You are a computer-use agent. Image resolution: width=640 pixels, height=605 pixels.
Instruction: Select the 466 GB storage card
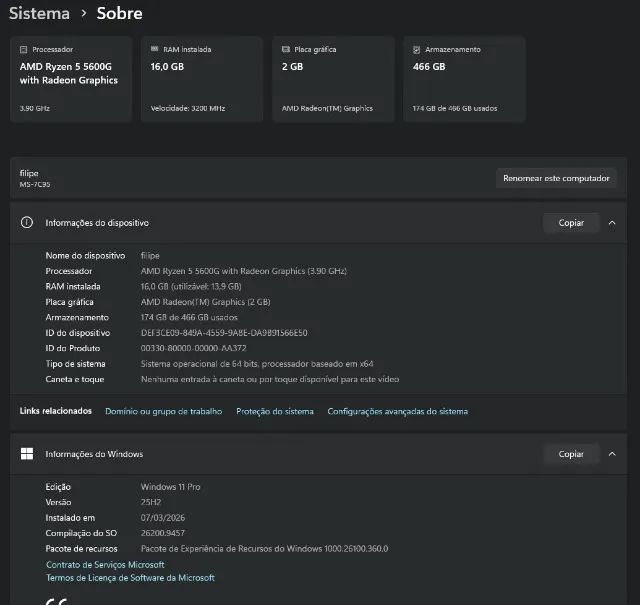[x=464, y=79]
